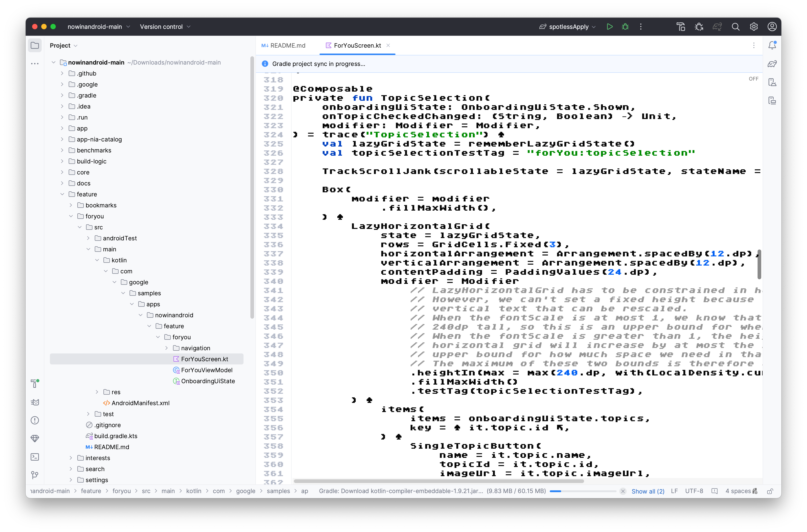The height and width of the screenshot is (532, 807).
Task: Open Notifications bell panel
Action: (772, 45)
